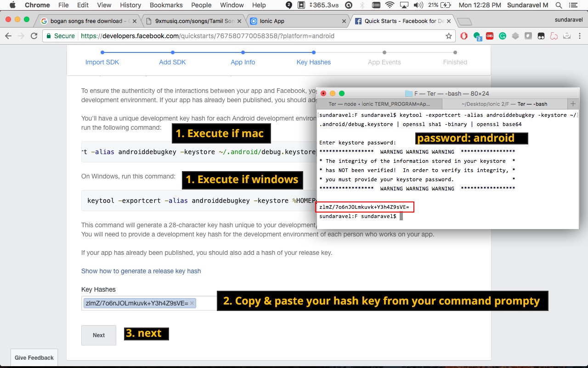The height and width of the screenshot is (368, 588).
Task: Go to Finished step
Action: tap(455, 62)
